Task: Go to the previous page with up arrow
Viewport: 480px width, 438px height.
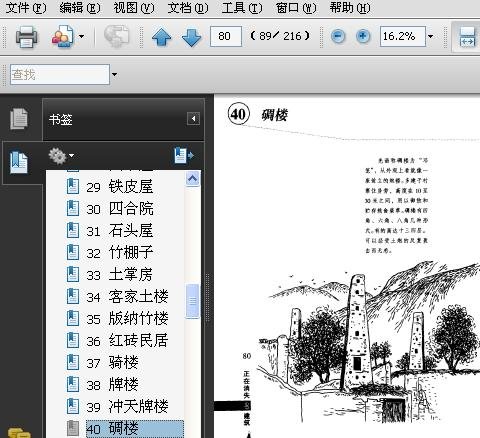Action: click(162, 37)
